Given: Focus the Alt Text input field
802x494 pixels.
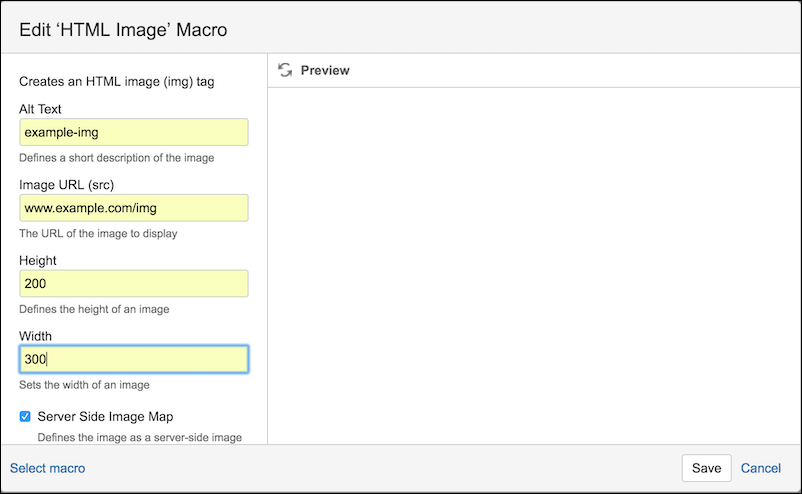Looking at the screenshot, I should click(x=134, y=132).
